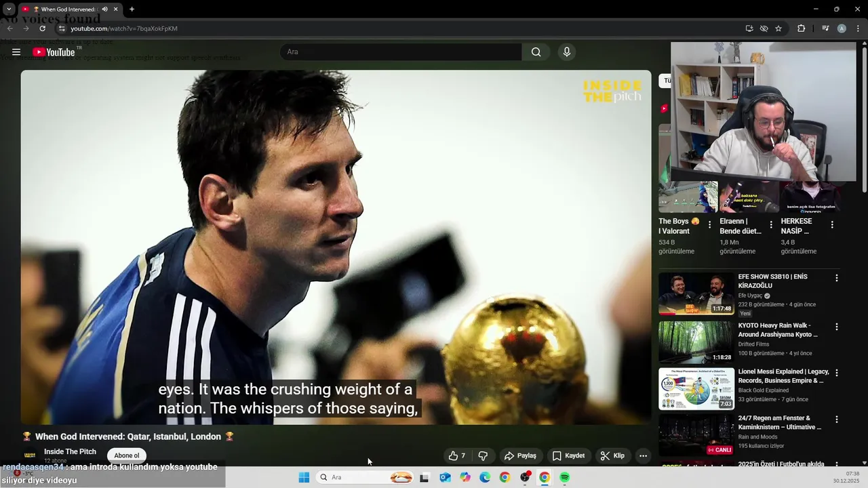Like the video with thumbs up
The image size is (868, 488).
tap(457, 455)
